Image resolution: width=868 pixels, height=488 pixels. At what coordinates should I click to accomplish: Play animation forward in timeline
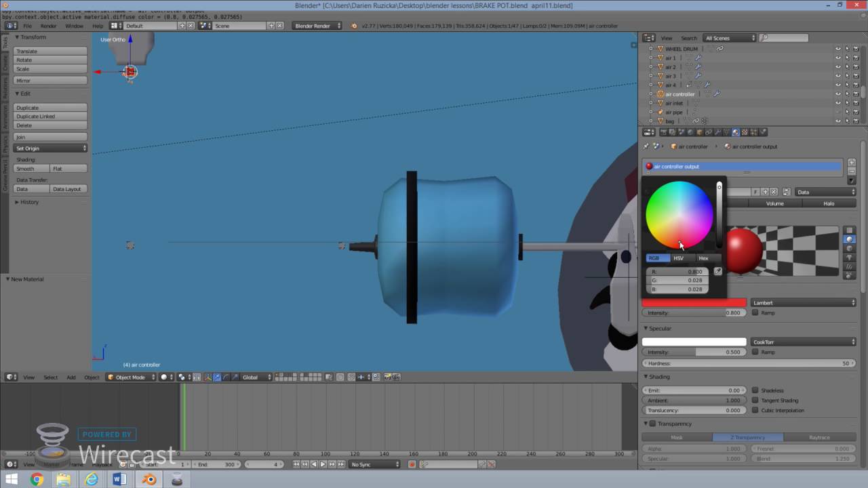click(x=323, y=464)
